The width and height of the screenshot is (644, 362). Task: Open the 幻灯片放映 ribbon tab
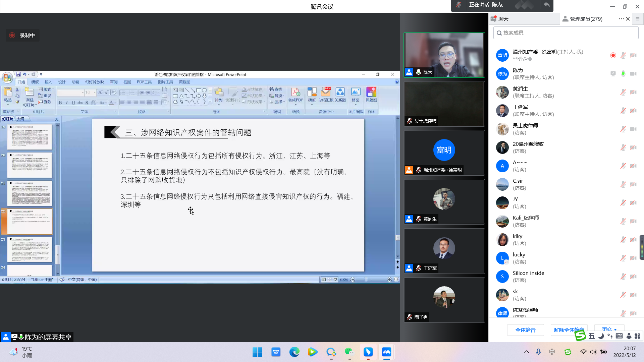click(x=95, y=82)
